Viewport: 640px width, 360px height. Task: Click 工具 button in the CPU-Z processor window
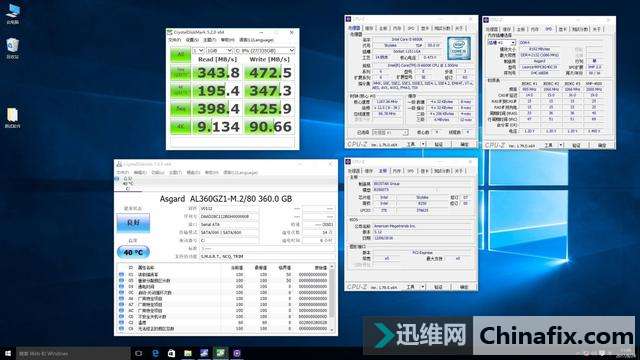pyautogui.click(x=411, y=144)
